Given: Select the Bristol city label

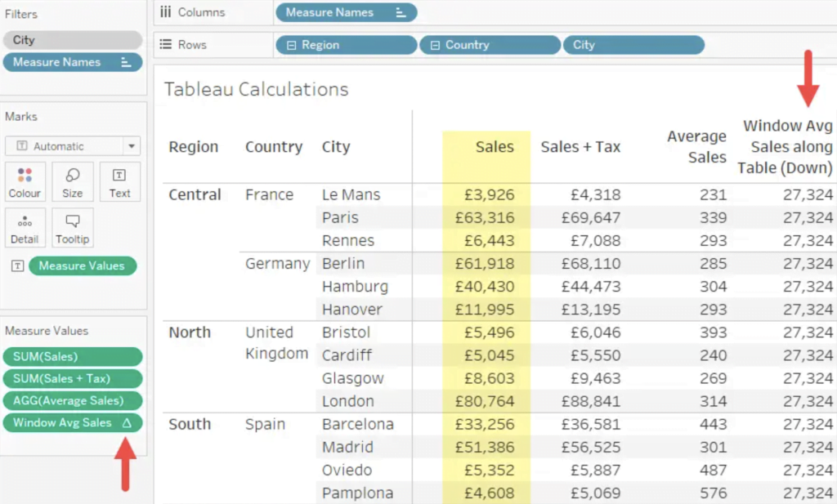Looking at the screenshot, I should click(346, 332).
